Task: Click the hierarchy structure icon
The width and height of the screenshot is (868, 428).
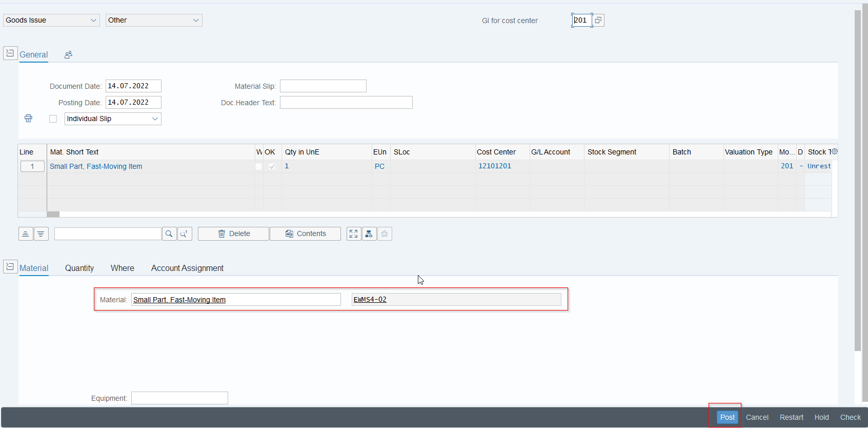Action: tap(369, 234)
